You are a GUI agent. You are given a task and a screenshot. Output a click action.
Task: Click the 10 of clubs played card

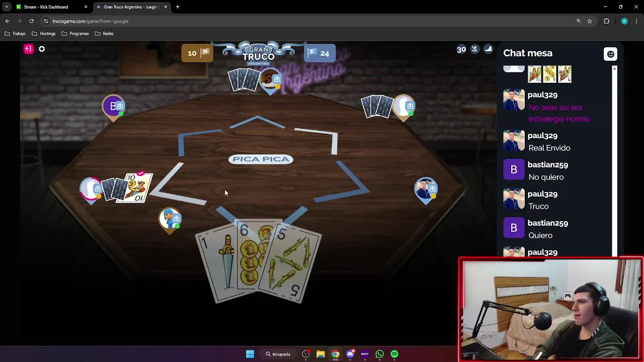click(x=137, y=187)
